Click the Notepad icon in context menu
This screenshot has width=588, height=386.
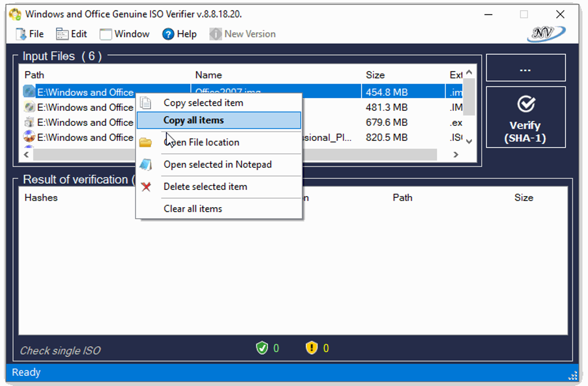point(145,164)
